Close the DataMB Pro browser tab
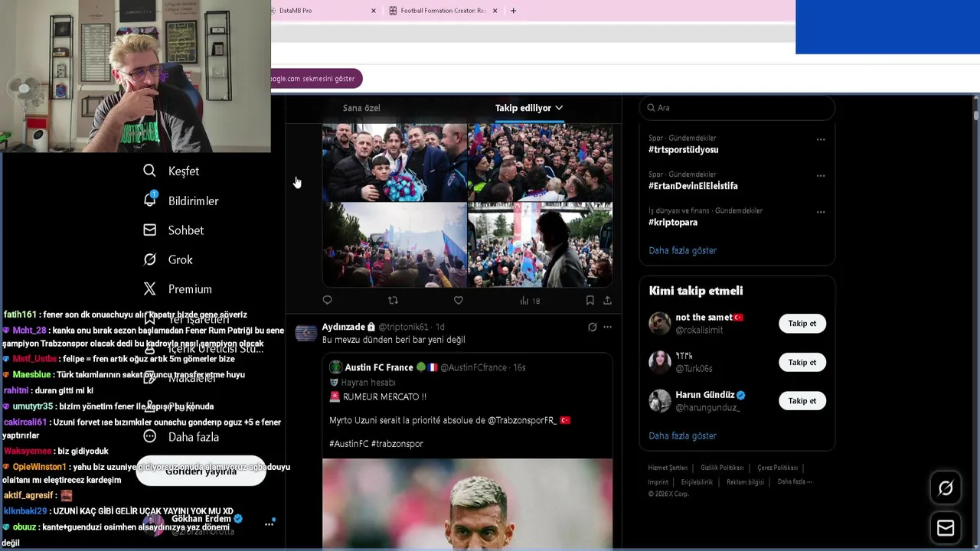 (x=374, y=11)
